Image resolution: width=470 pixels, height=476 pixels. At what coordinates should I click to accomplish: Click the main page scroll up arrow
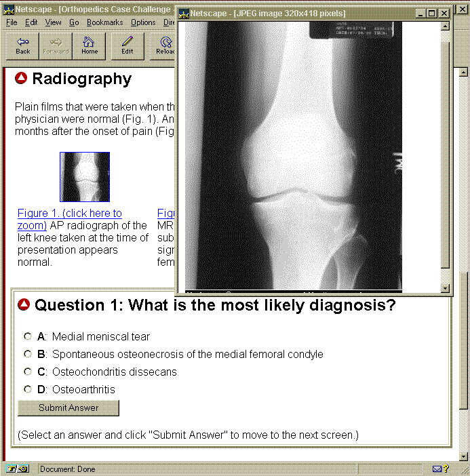point(463,73)
